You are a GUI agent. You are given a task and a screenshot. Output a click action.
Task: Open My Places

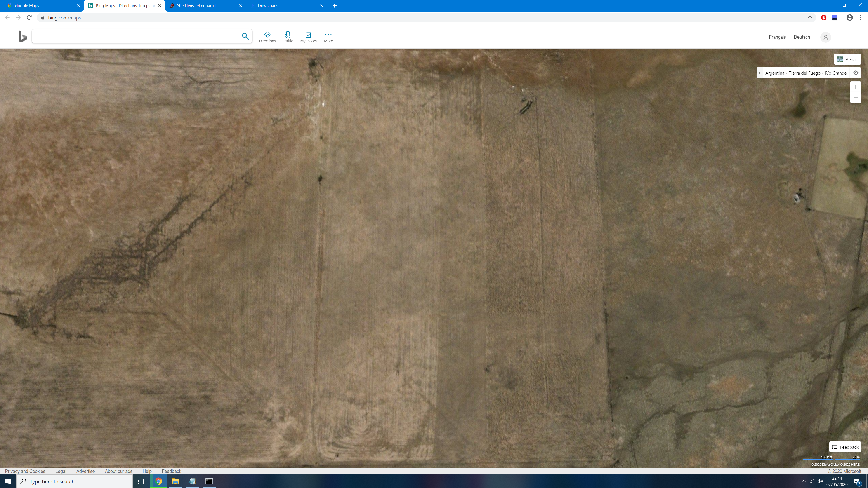click(x=308, y=37)
